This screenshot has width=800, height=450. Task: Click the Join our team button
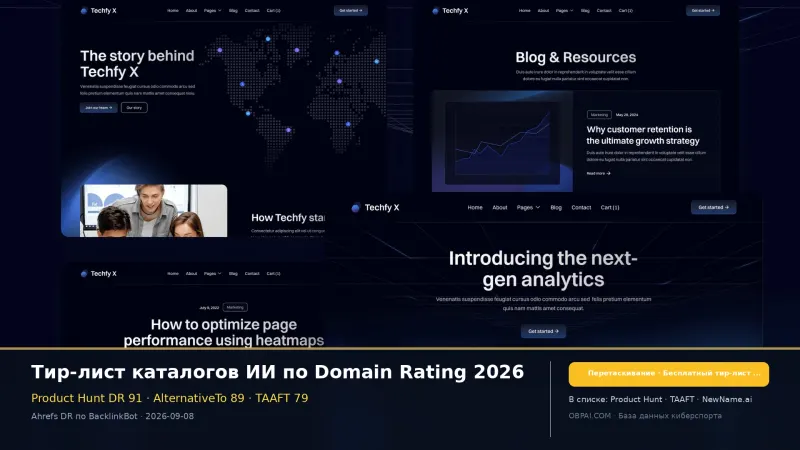coord(98,108)
